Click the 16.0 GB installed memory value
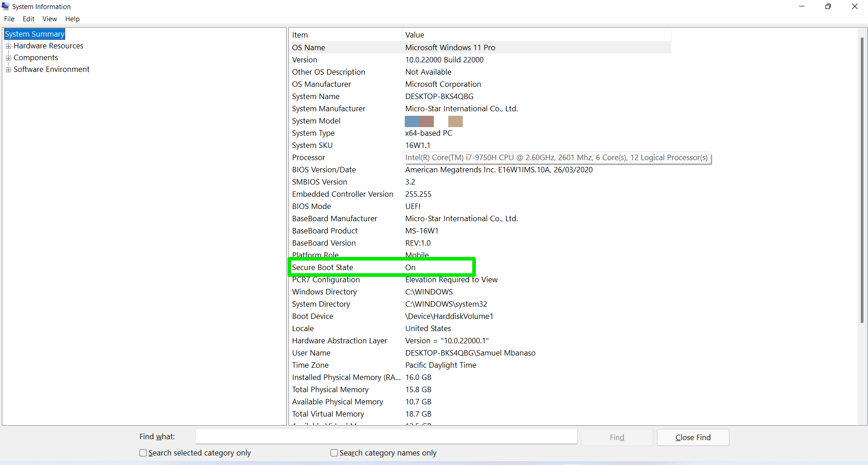The width and height of the screenshot is (868, 465). [x=418, y=377]
